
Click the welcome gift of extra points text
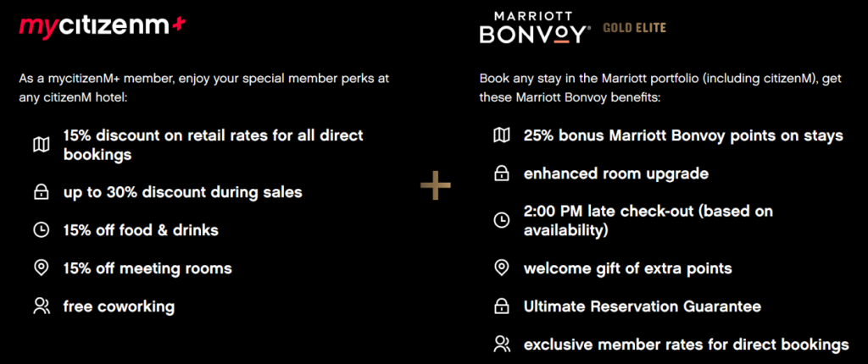coord(628,269)
